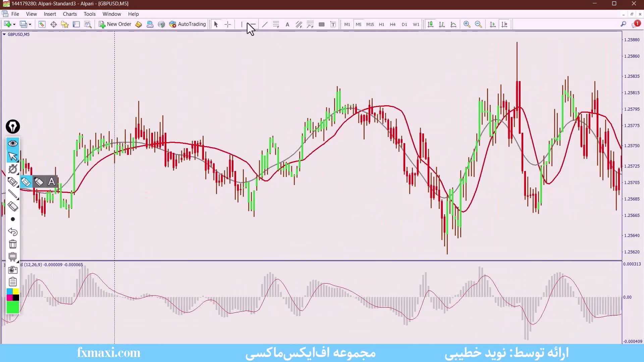Toggle the Auto Scroll chart button
Image resolution: width=644 pixels, height=362 pixels.
click(493, 24)
